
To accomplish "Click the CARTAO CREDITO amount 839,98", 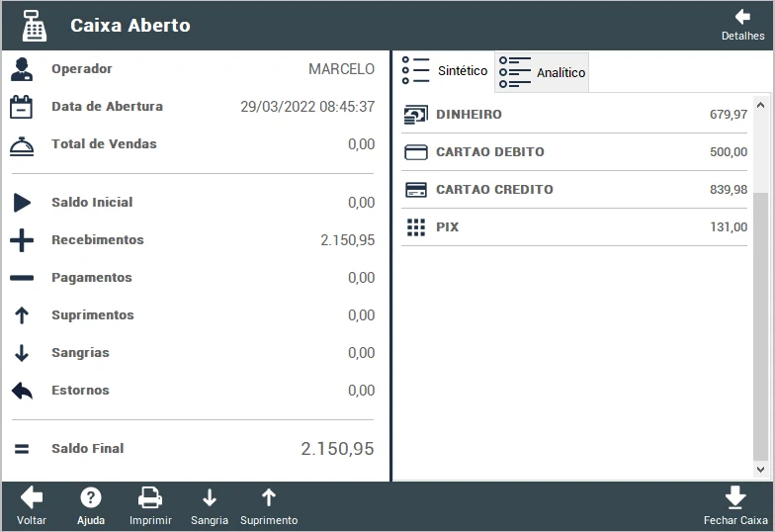I will (729, 190).
